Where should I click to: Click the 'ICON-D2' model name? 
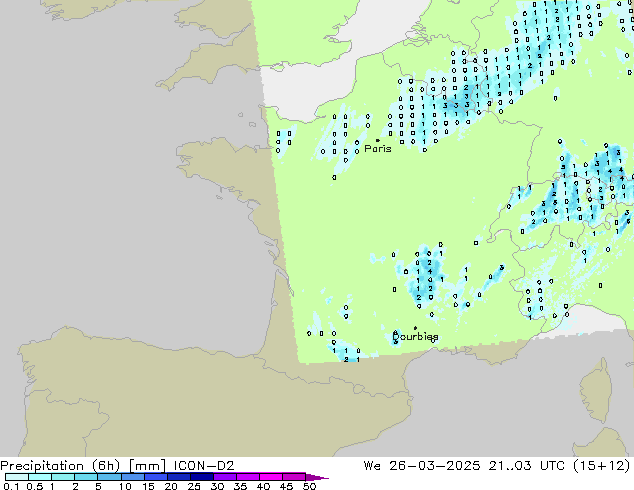204,466
